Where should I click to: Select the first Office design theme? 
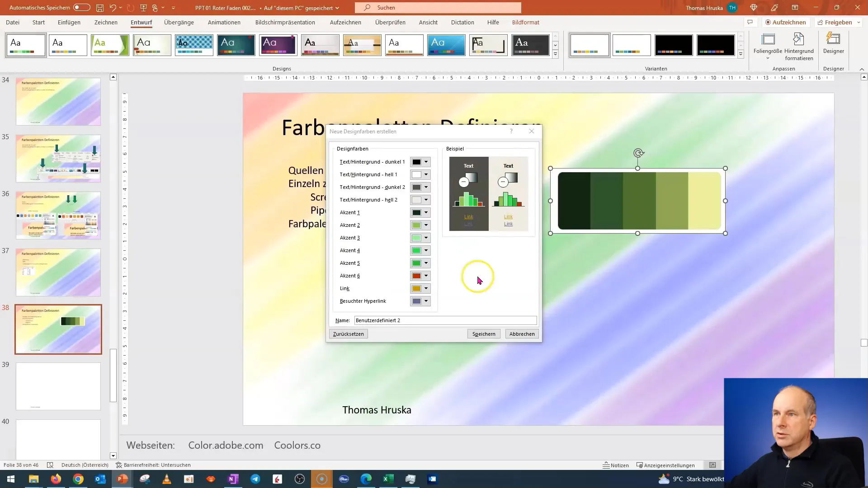click(26, 45)
